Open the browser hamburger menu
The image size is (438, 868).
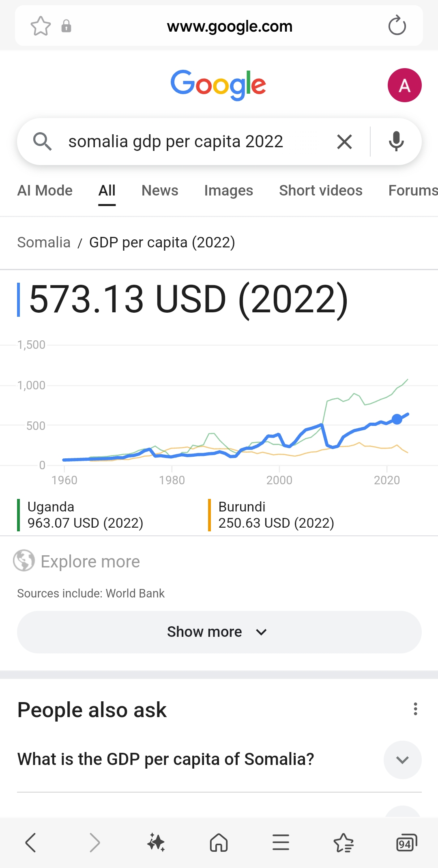coord(281,842)
